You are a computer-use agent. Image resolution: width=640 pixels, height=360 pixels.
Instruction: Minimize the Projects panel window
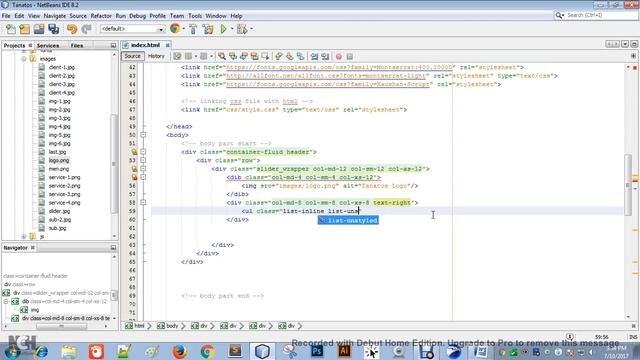click(x=113, y=45)
